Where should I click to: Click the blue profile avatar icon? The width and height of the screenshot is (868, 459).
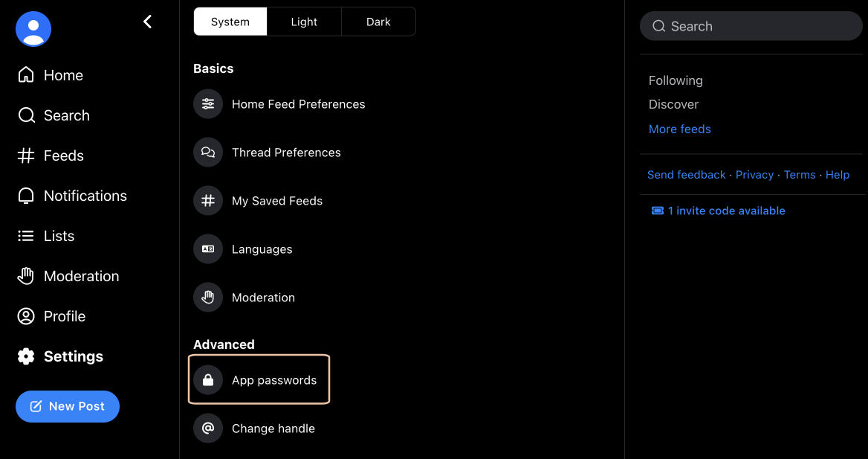33,29
